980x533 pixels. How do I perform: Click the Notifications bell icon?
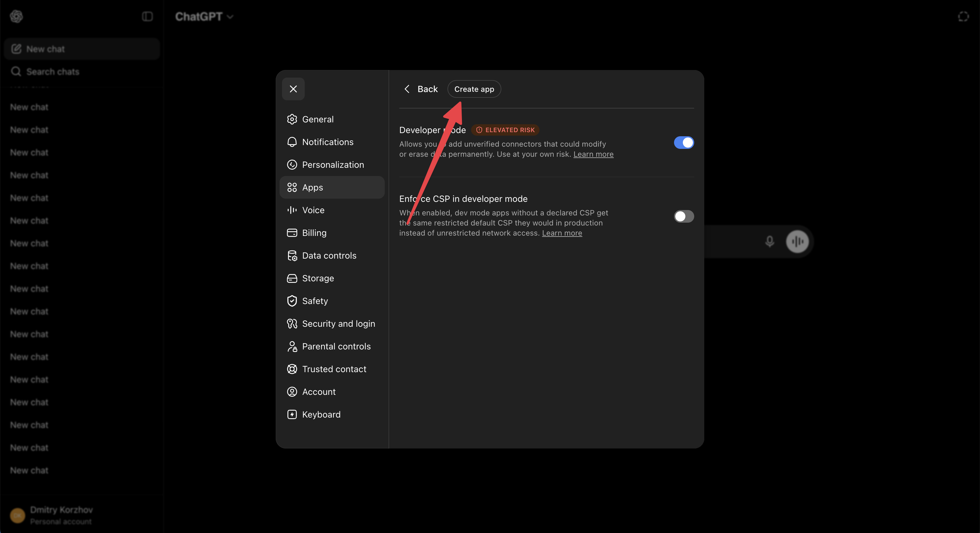pyautogui.click(x=292, y=142)
